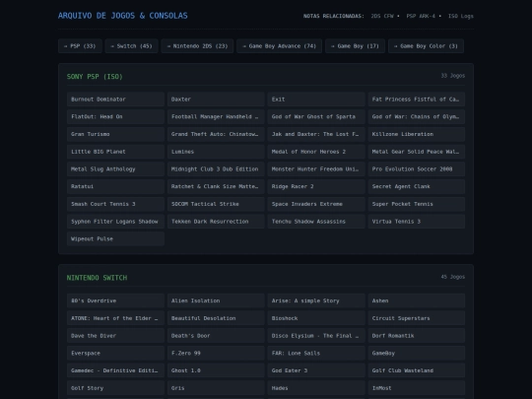Viewport: 532px width, 399px height.
Task: Select Jak and Daxter: The Lost Frontier
Action: tap(316, 134)
